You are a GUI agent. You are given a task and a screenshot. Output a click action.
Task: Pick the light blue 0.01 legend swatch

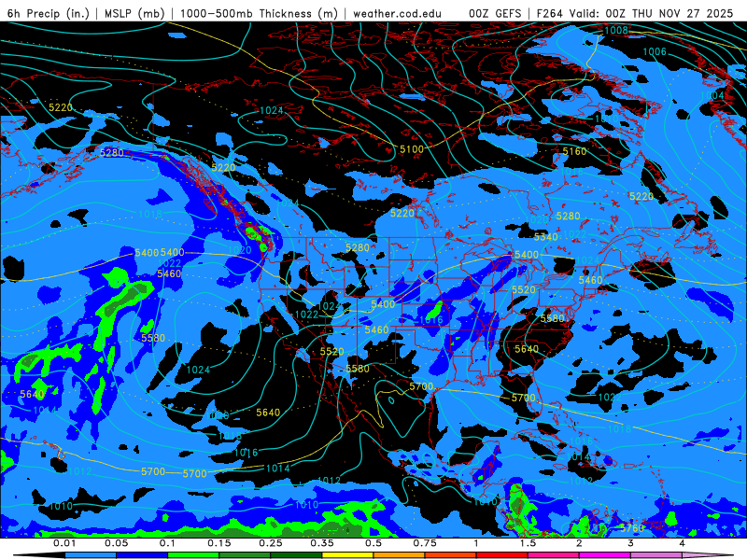click(91, 555)
